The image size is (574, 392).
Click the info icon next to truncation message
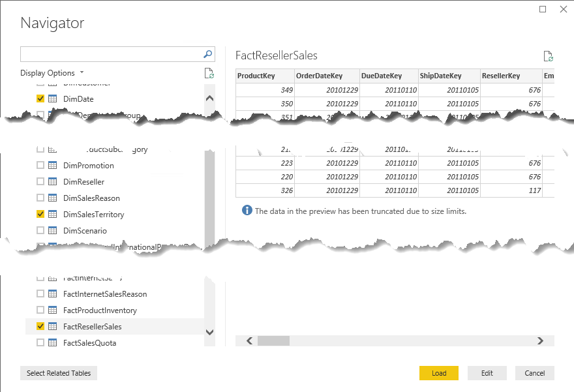pos(247,211)
